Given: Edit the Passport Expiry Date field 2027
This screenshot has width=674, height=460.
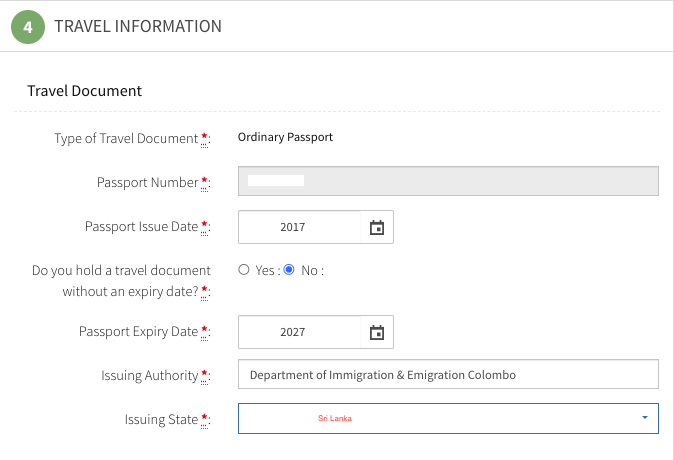Looking at the screenshot, I should 300,332.
